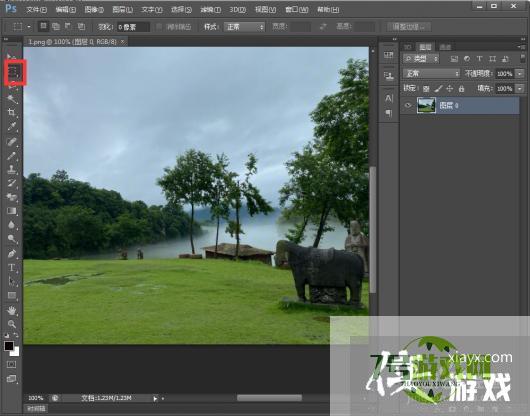This screenshot has width=530, height=416.
Task: Click the Refine Edge button
Action: 409,27
